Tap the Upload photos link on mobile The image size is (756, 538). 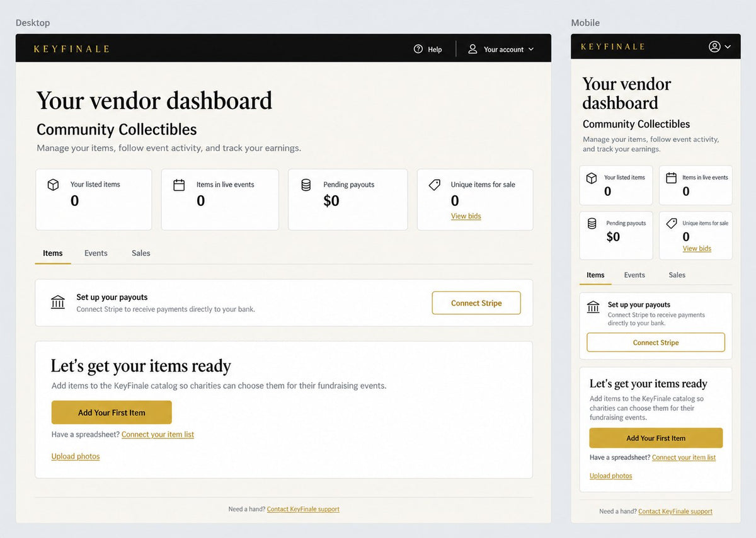610,476
